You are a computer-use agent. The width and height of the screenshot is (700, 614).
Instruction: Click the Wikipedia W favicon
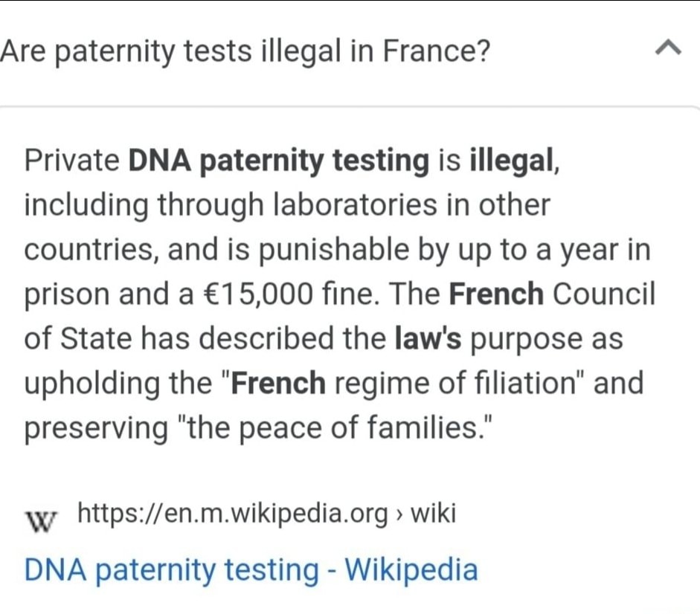tap(41, 520)
